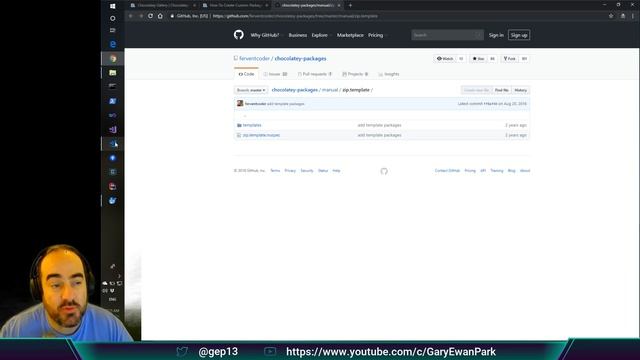Screen dimensions: 640x360
Task: Click the manual breadcrumb link
Action: [x=330, y=90]
